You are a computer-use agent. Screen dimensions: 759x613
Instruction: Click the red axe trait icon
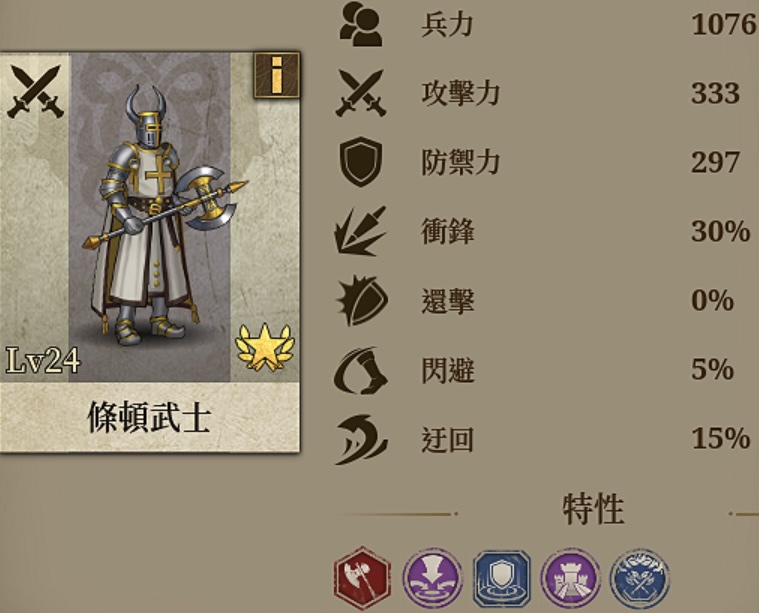click(x=362, y=578)
